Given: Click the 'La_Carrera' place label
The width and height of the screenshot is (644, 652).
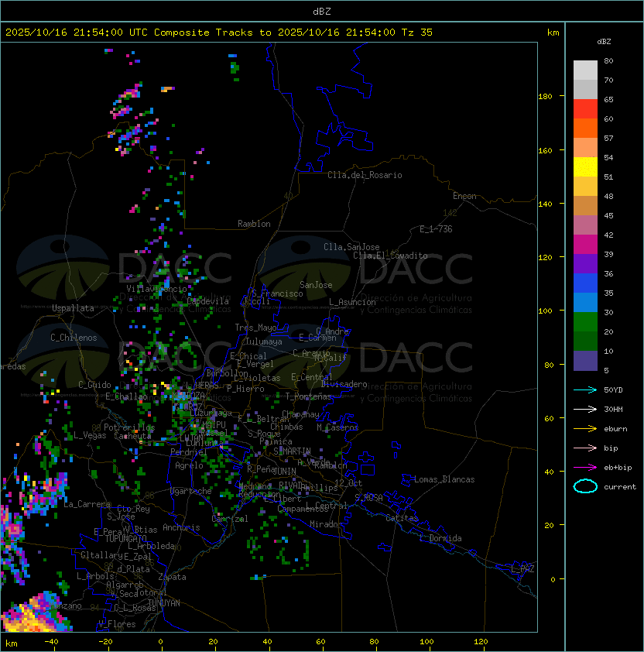Looking at the screenshot, I should [87, 504].
